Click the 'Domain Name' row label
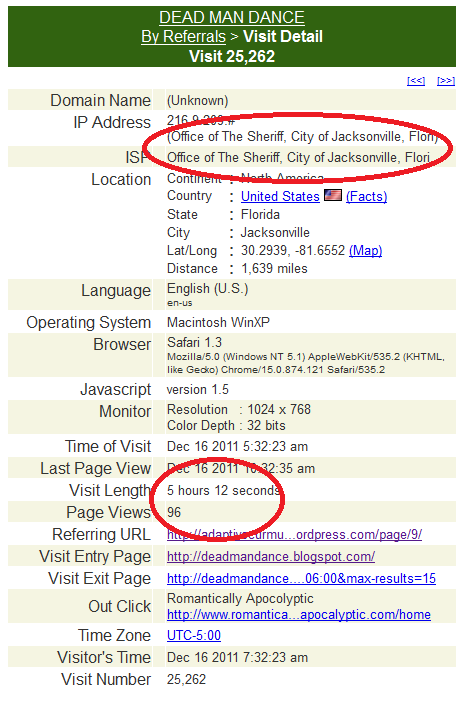The height and width of the screenshot is (710, 468). (100, 101)
